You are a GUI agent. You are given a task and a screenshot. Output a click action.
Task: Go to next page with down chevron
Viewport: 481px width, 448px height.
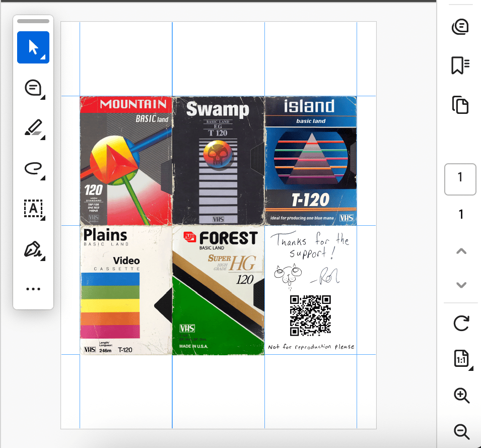coord(461,285)
